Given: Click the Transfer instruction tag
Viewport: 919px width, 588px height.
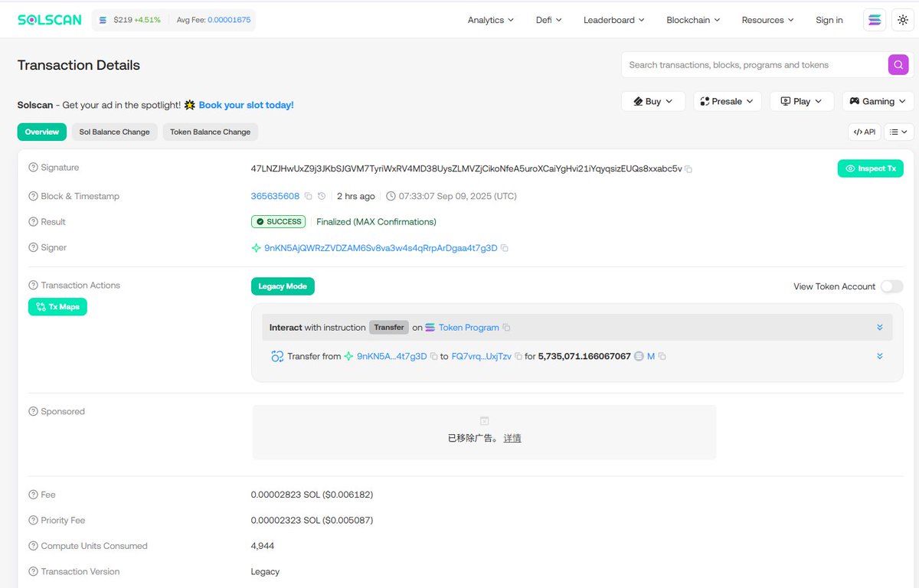Looking at the screenshot, I should (389, 328).
